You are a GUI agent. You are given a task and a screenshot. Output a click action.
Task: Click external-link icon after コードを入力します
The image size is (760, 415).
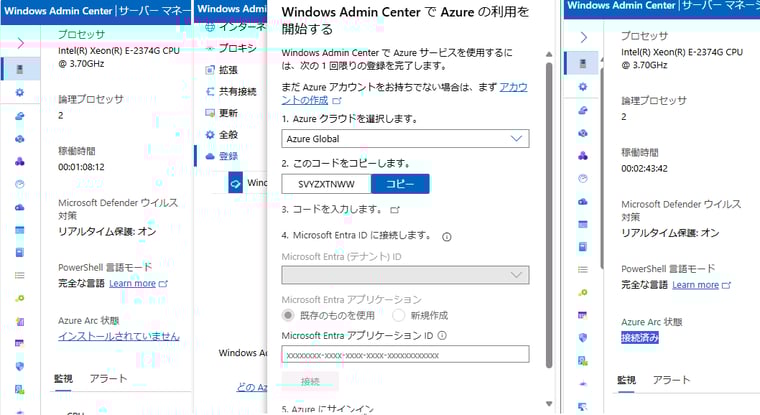(x=395, y=210)
